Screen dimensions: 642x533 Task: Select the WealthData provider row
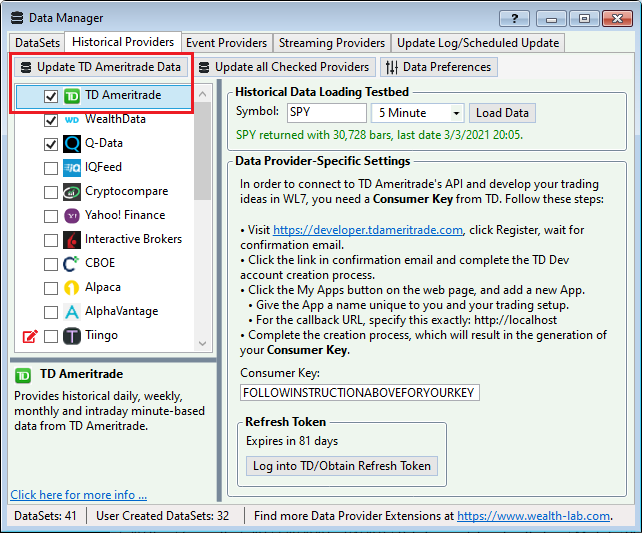(x=104, y=120)
